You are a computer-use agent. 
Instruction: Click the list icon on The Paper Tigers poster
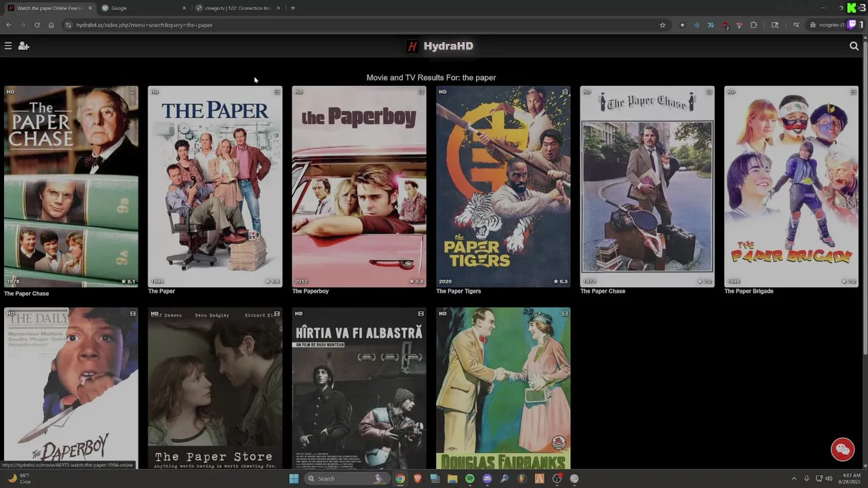point(565,91)
